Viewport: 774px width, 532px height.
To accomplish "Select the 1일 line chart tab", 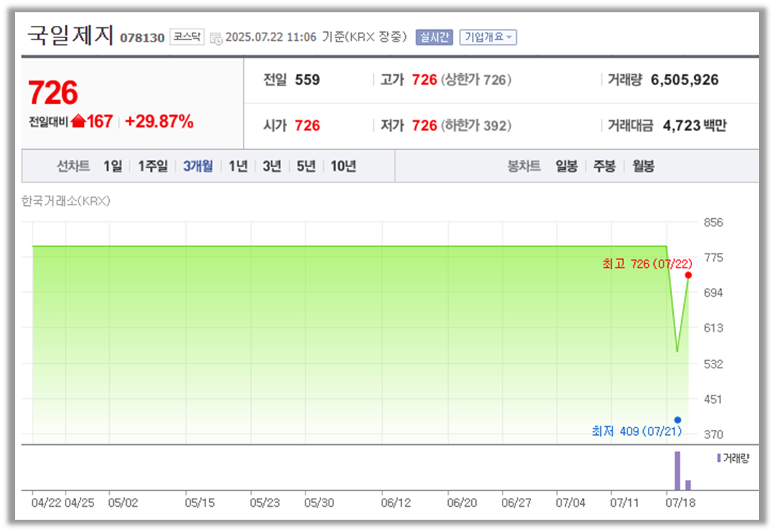I will tap(113, 166).
